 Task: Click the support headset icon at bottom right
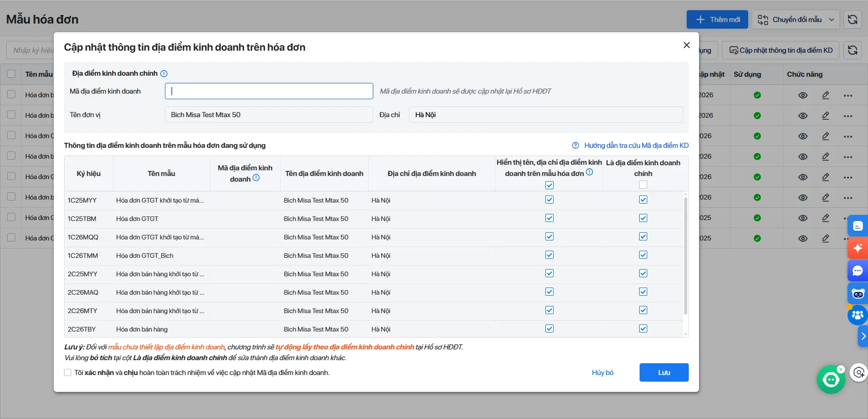[859, 372]
